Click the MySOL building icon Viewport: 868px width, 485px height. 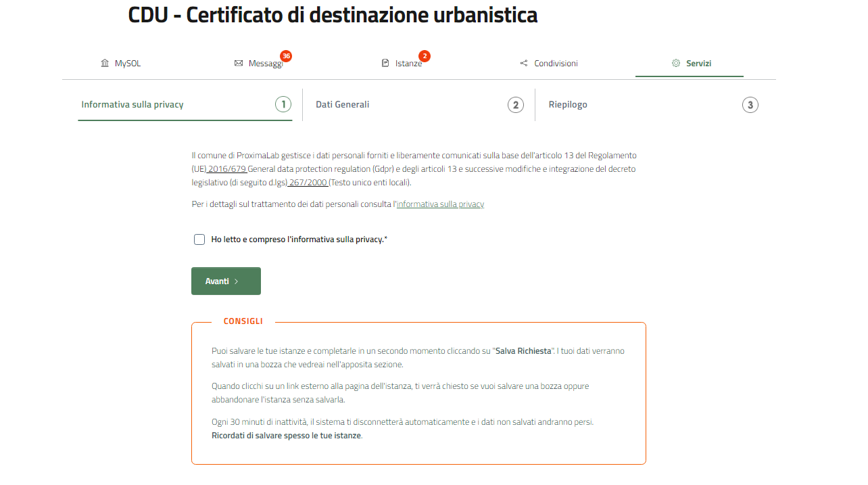click(105, 64)
